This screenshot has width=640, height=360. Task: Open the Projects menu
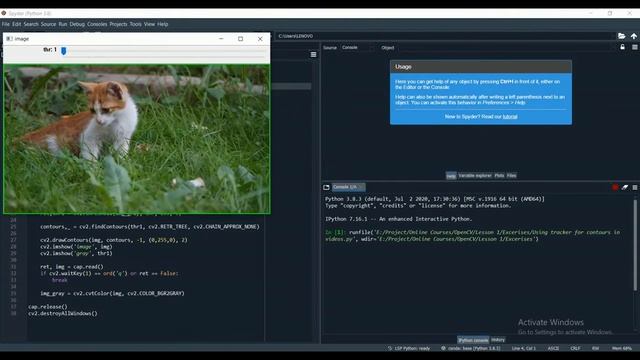point(118,24)
